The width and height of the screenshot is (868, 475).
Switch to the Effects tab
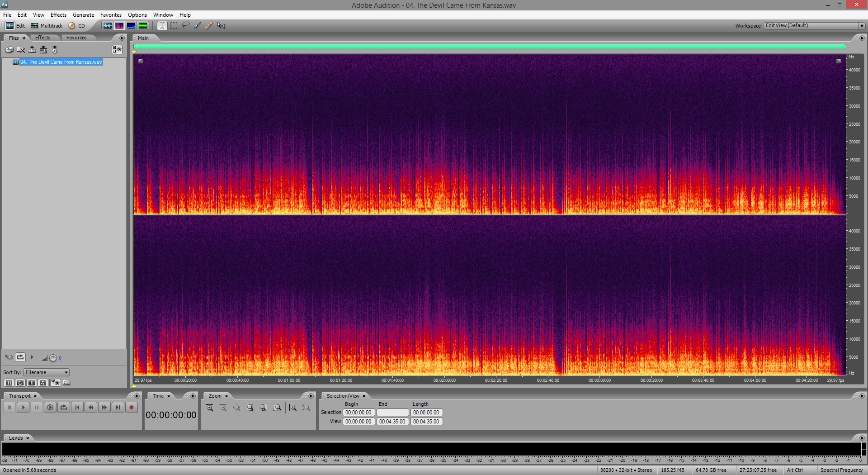[43, 38]
